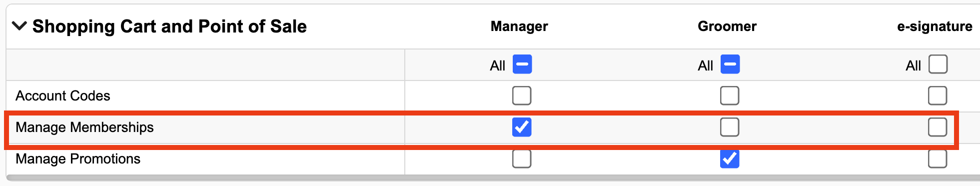Viewport: 980px width, 186px height.
Task: Select the Manage Promotions row label
Action: coord(78,158)
